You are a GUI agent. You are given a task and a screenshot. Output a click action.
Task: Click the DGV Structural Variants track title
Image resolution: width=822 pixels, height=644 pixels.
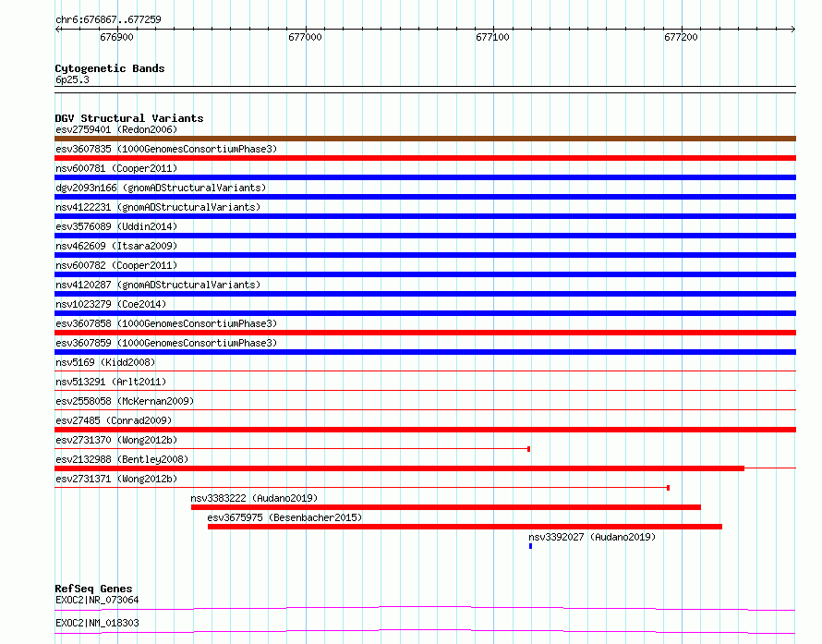point(129,118)
